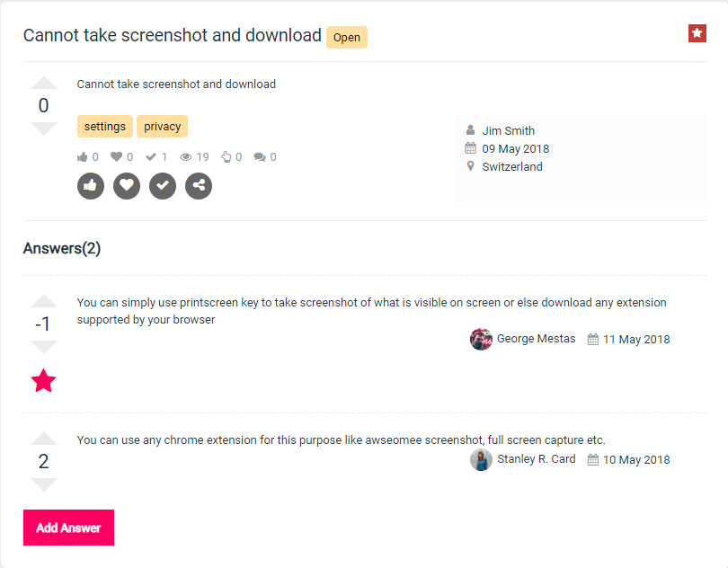Click the red star bookmark icon

[x=697, y=33]
